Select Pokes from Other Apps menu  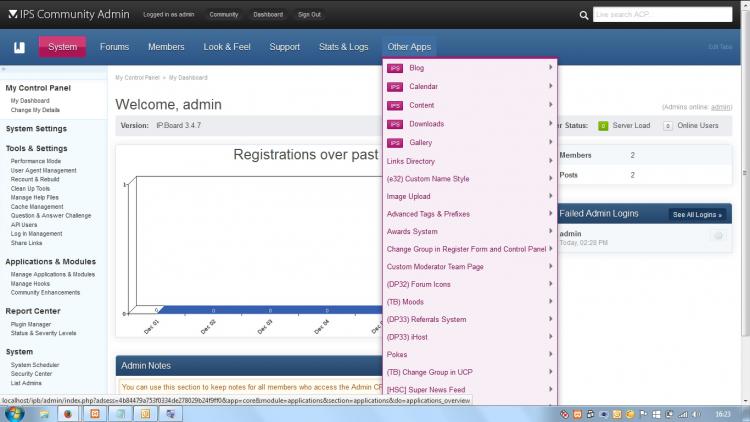[x=397, y=354]
